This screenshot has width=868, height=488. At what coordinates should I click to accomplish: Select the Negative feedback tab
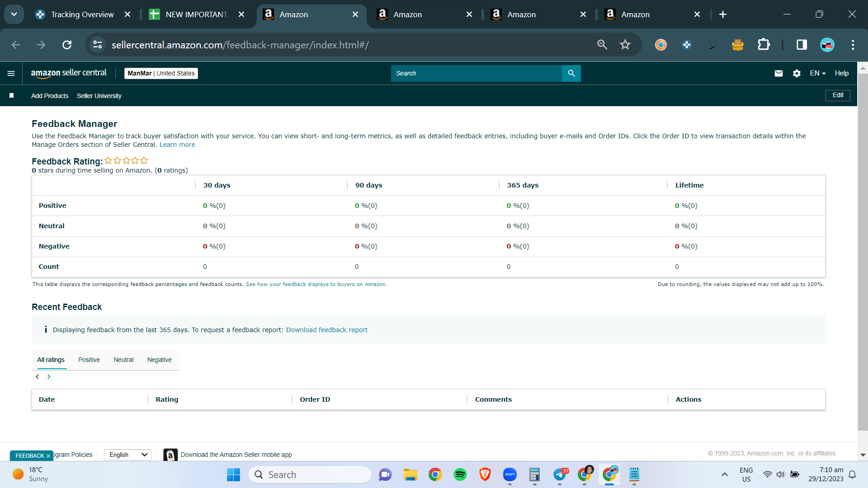160,360
